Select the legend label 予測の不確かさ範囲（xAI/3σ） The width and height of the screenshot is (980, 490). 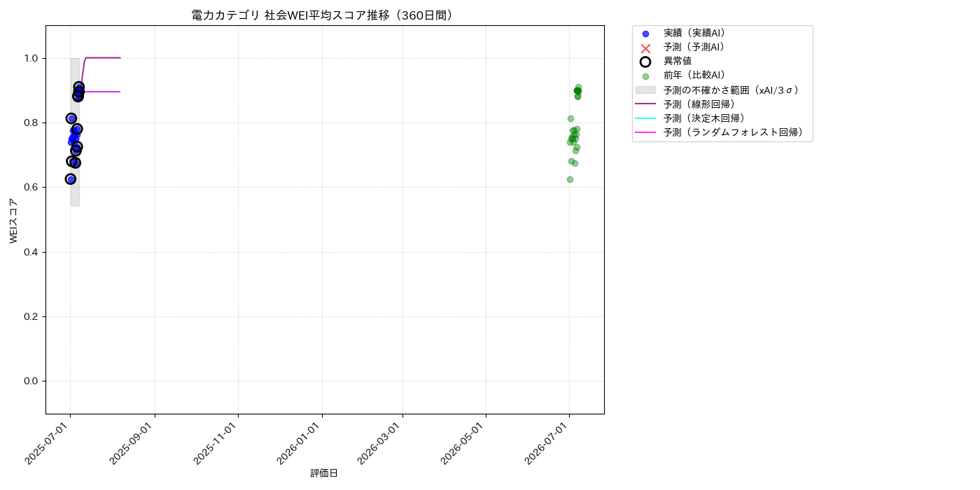tap(731, 90)
